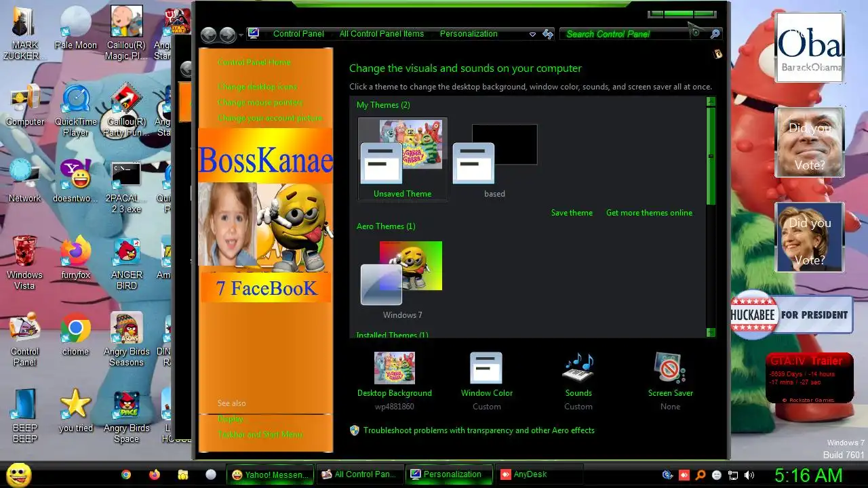This screenshot has height=488, width=868.
Task: Open Change desktop icons link
Action: click(257, 87)
